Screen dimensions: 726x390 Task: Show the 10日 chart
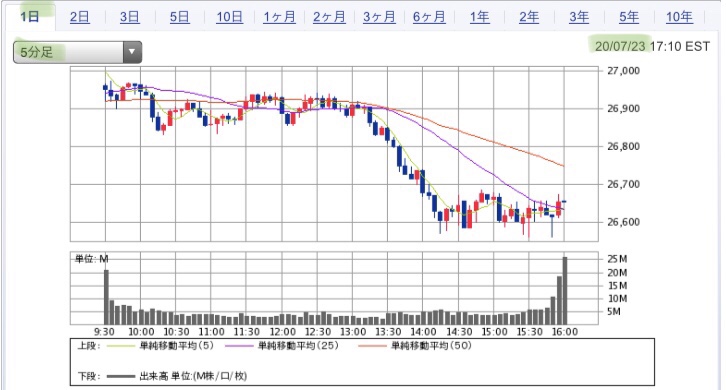point(230,17)
